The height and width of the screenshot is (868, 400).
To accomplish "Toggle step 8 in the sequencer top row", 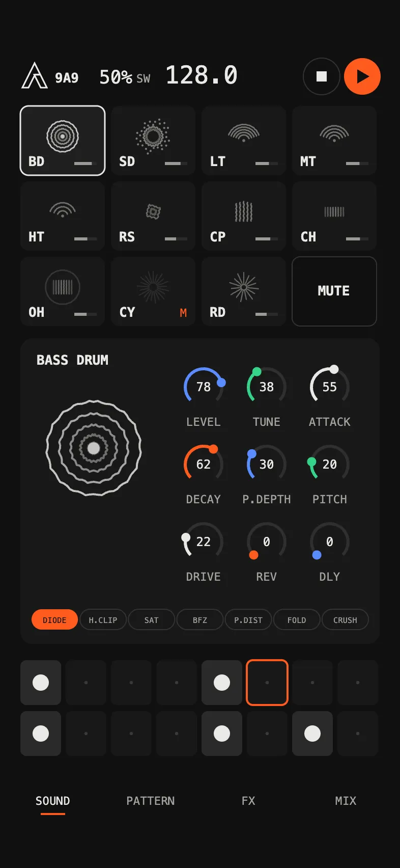I will [x=358, y=683].
